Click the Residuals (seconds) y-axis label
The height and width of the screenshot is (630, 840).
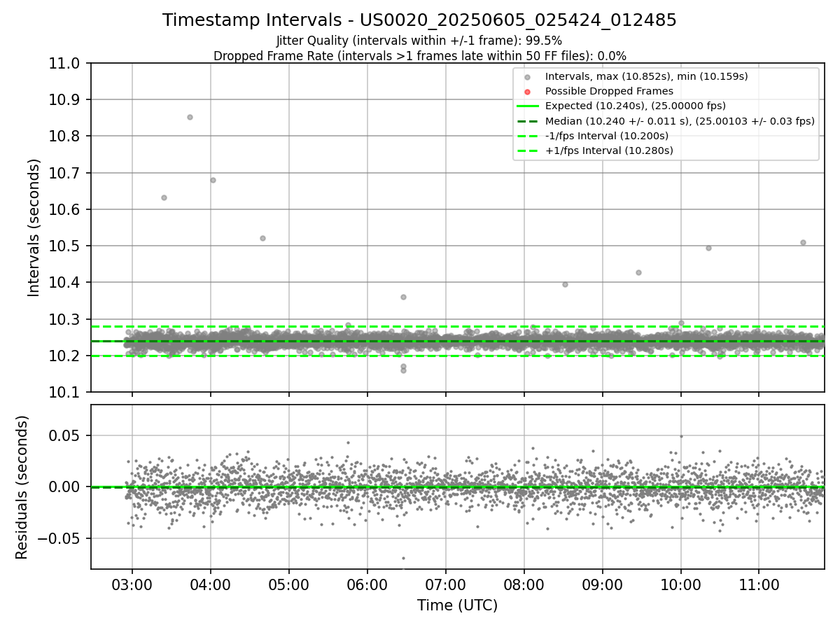point(22,487)
